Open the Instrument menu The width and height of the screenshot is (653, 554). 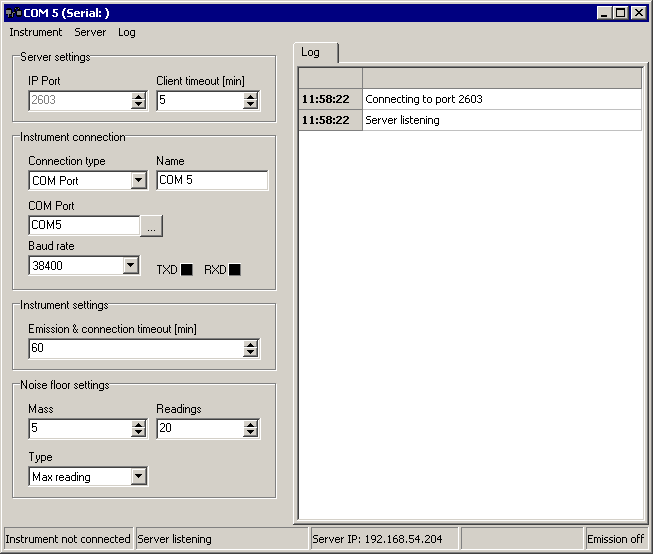tap(35, 32)
